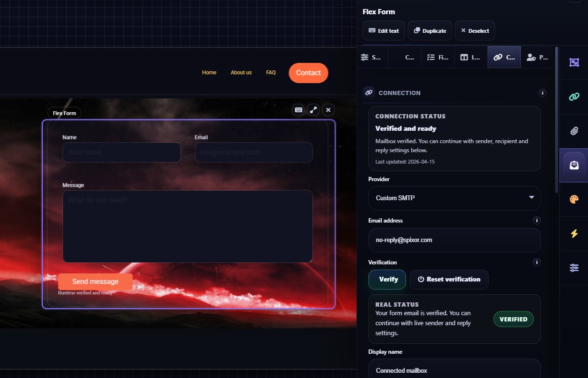588x378 pixels.
Task: Open the object frame sidebar icon
Action: click(574, 62)
